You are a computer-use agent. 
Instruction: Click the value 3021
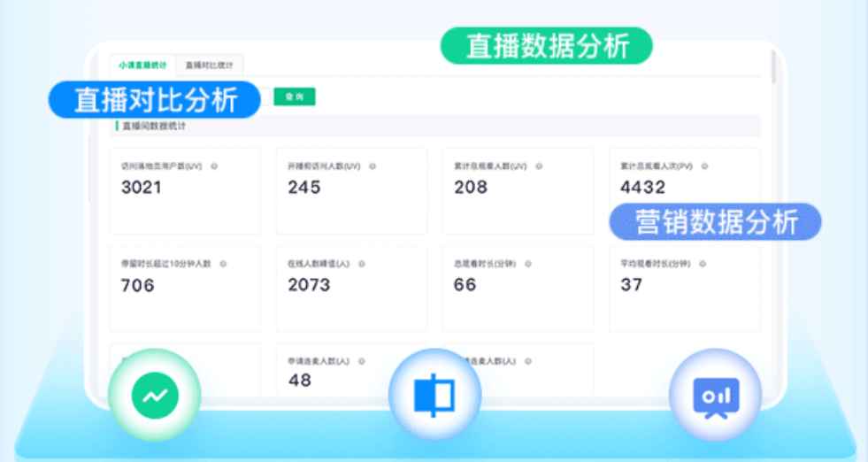142,188
